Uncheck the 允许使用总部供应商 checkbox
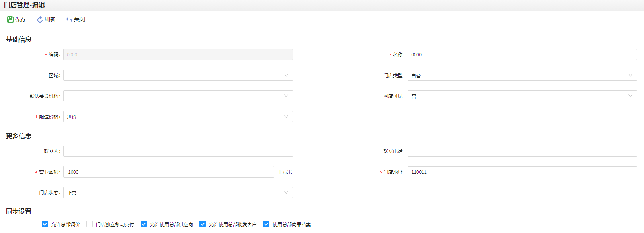Screen dimensions: 644x233 coord(144,224)
